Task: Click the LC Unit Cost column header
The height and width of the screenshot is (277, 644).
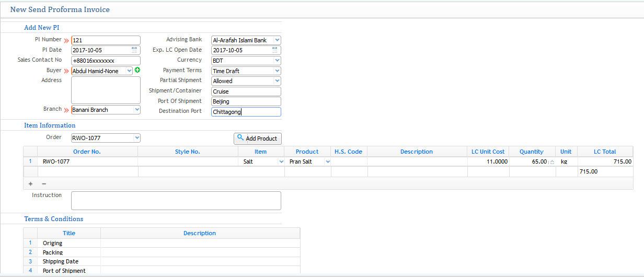Action: click(488, 152)
